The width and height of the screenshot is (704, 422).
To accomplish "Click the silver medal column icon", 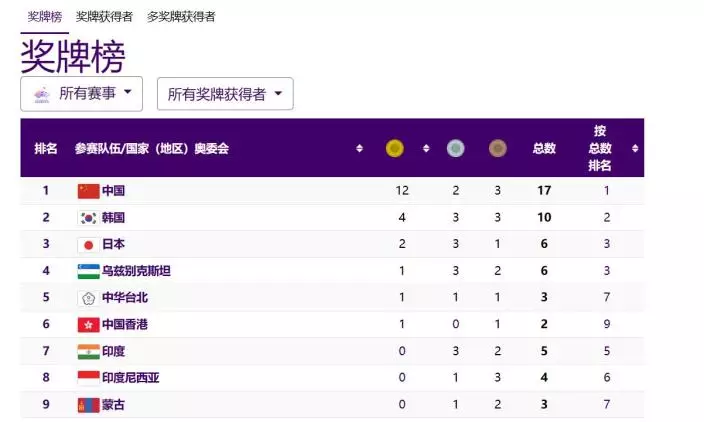I will click(455, 148).
